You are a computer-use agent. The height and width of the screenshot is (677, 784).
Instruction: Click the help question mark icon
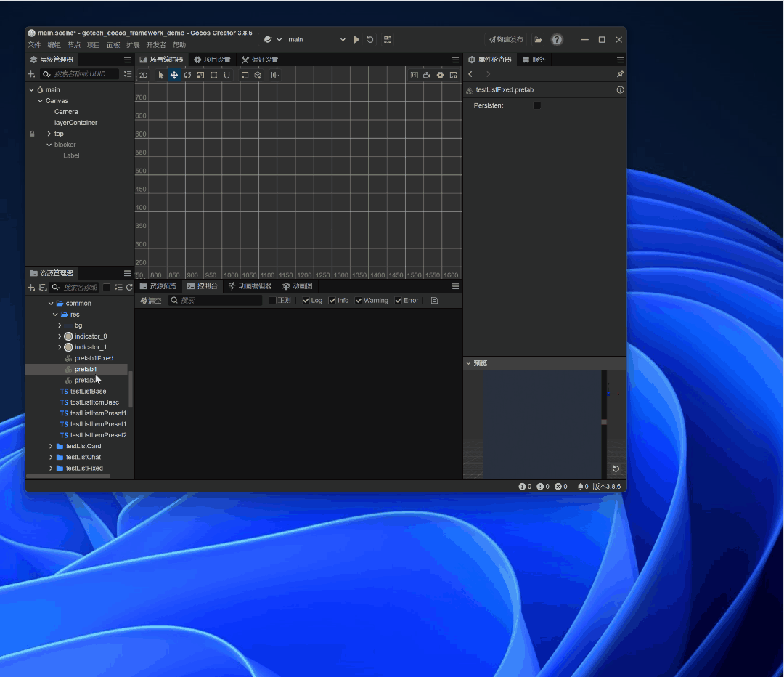pyautogui.click(x=557, y=39)
